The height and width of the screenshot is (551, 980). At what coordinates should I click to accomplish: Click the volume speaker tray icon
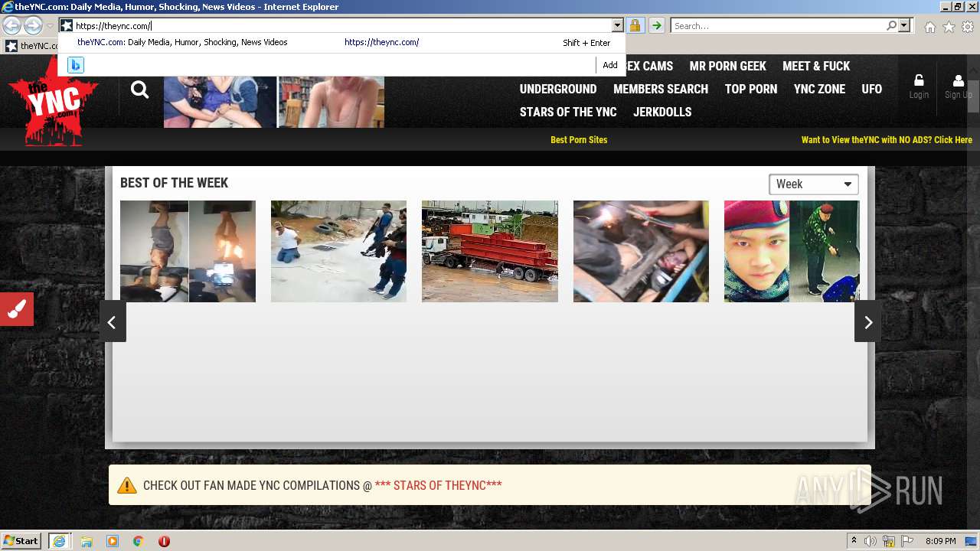point(871,541)
